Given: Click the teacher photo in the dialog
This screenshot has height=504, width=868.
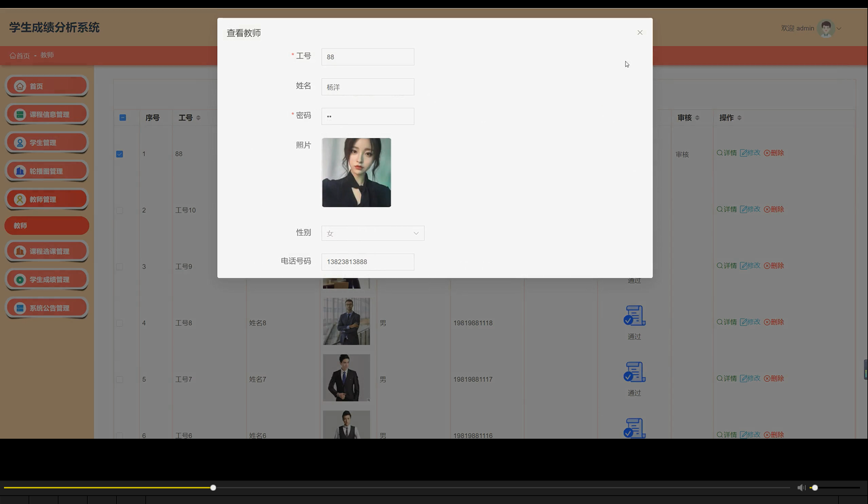Looking at the screenshot, I should tap(356, 172).
